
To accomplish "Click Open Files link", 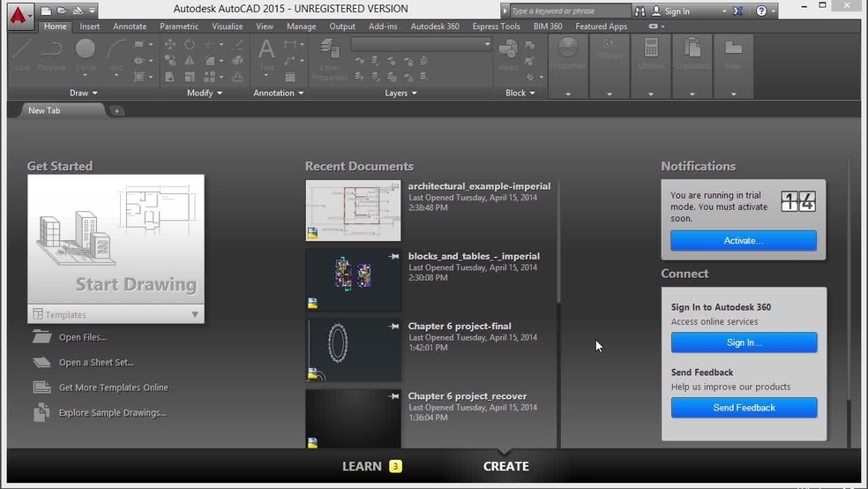I will pyautogui.click(x=83, y=336).
